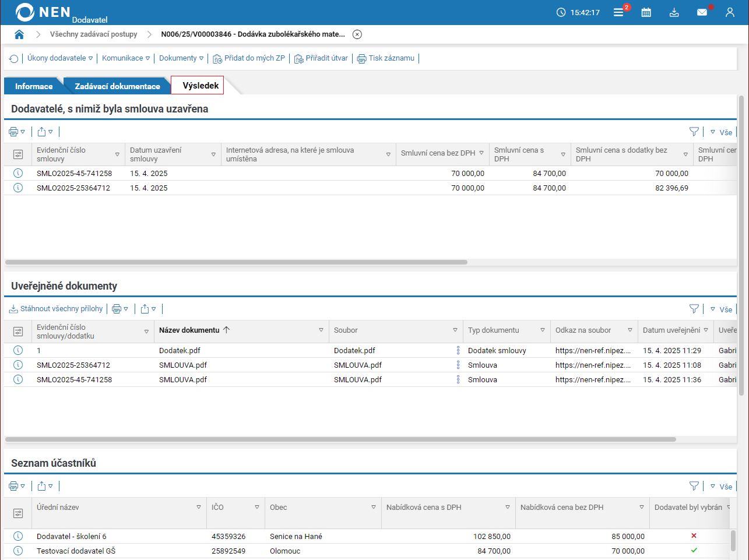Click horizontal scrollbar under contracts table
Viewport: 749px width, 560px height.
236,262
